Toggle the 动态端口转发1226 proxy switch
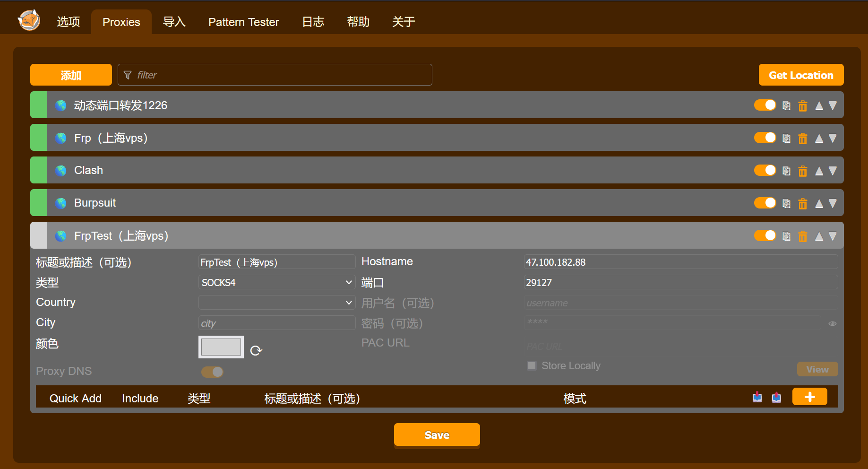This screenshot has width=868, height=469. tap(765, 105)
